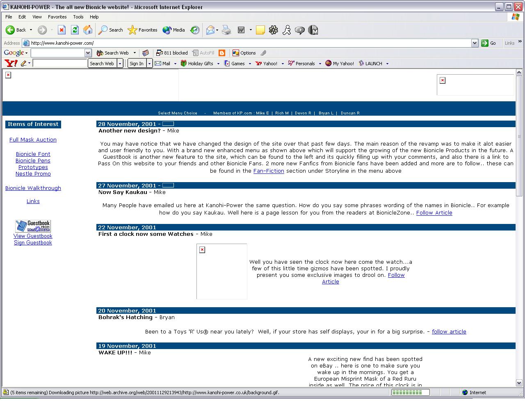The height and width of the screenshot is (420, 525).
Task: Open the File menu
Action: 9,17
